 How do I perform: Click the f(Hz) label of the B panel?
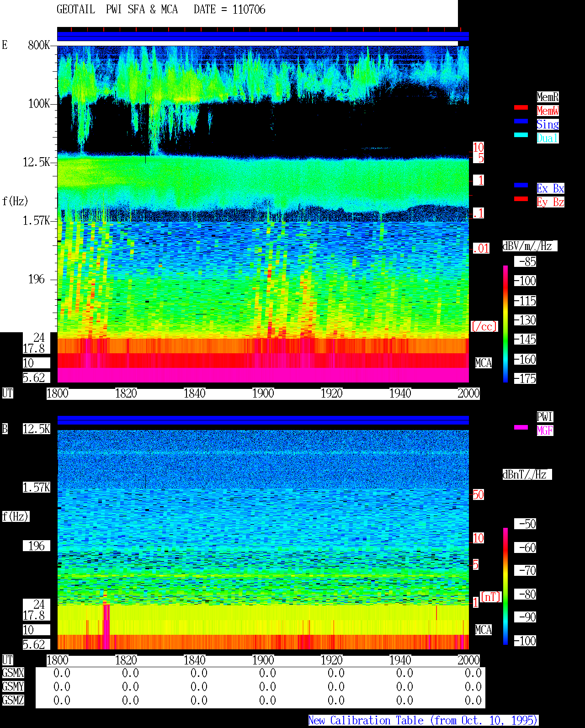point(16,516)
